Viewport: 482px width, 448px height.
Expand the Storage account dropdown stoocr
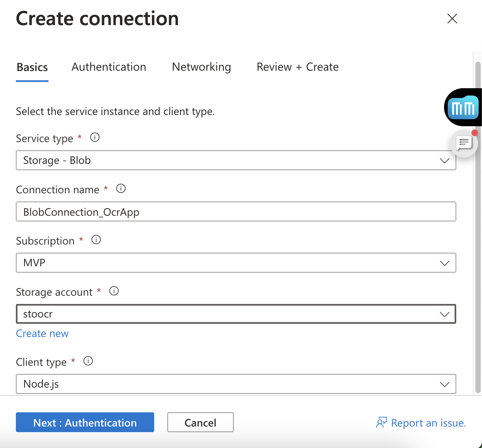pos(236,314)
